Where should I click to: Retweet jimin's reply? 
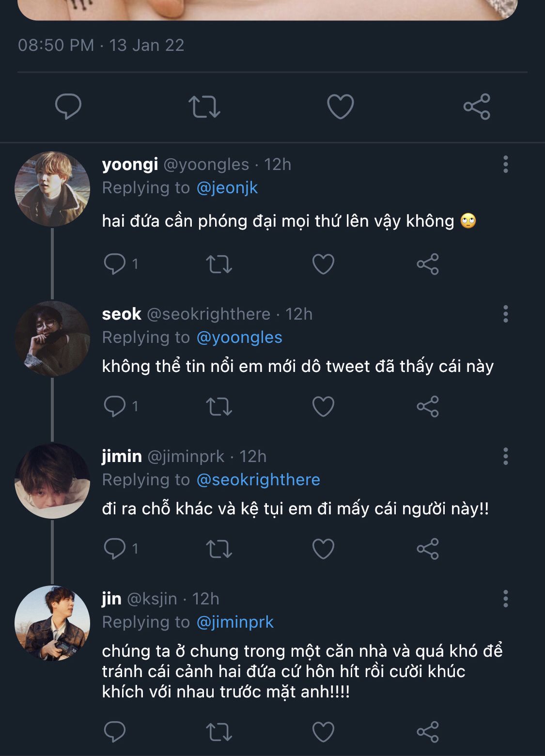(219, 549)
